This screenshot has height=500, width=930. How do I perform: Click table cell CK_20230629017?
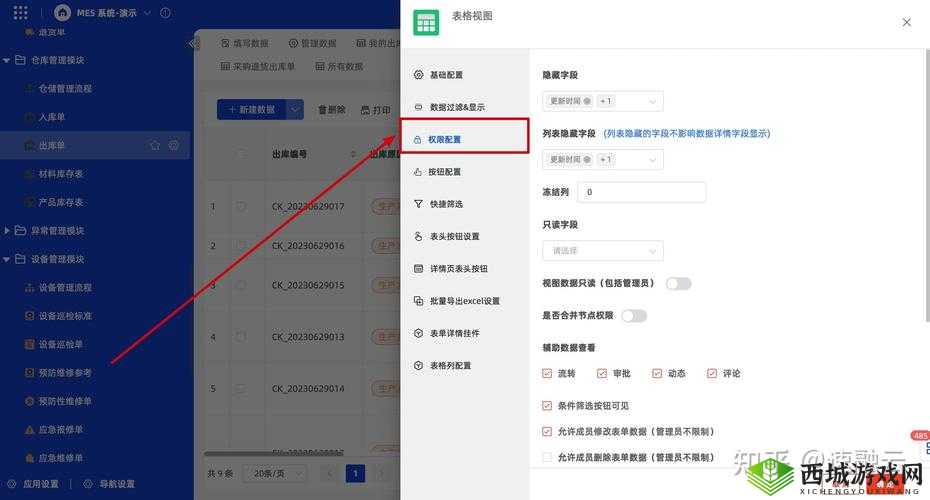[x=308, y=207]
